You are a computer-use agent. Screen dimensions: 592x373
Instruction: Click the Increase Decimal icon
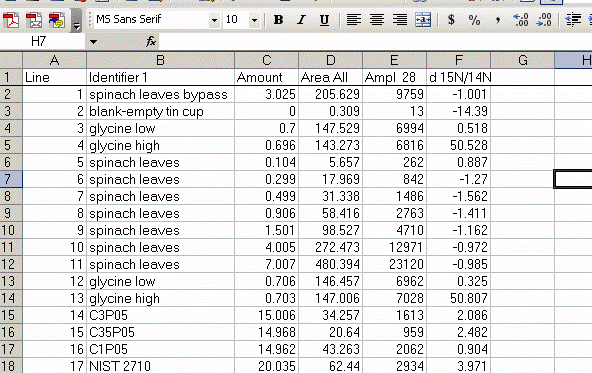[521, 20]
